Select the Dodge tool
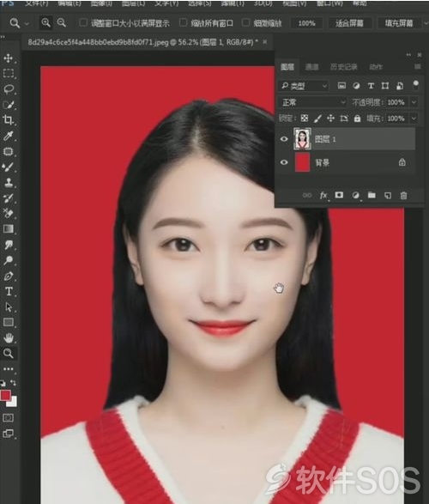Screen dimensions: 429x504 pos(9,260)
